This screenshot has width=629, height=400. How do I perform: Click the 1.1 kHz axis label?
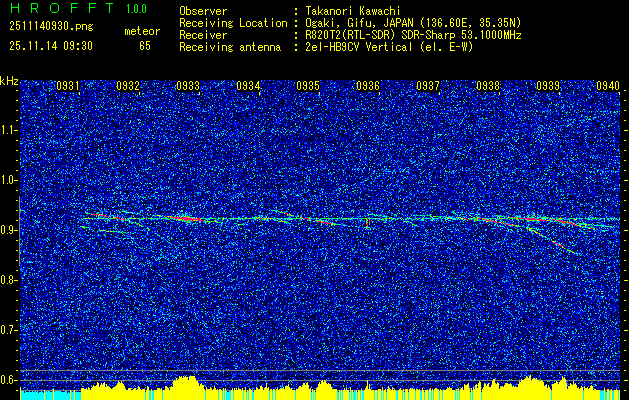pyautogui.click(x=9, y=130)
